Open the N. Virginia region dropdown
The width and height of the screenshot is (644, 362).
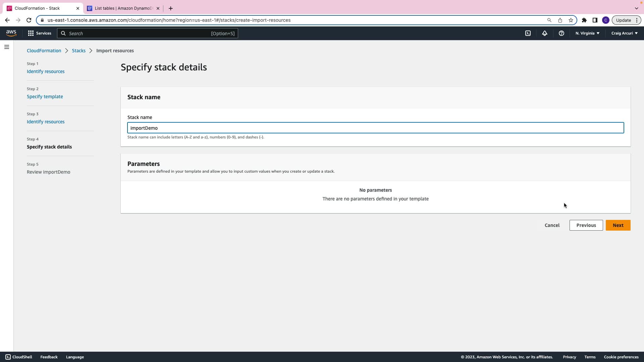[x=587, y=33]
